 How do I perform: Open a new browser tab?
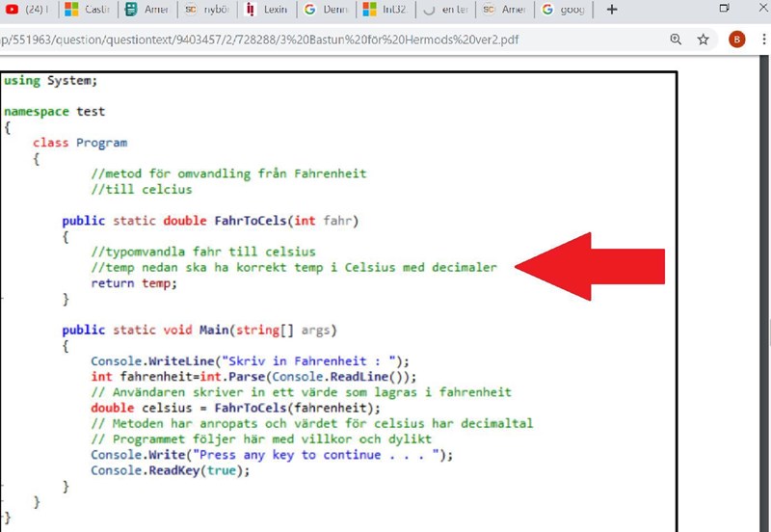(x=611, y=10)
